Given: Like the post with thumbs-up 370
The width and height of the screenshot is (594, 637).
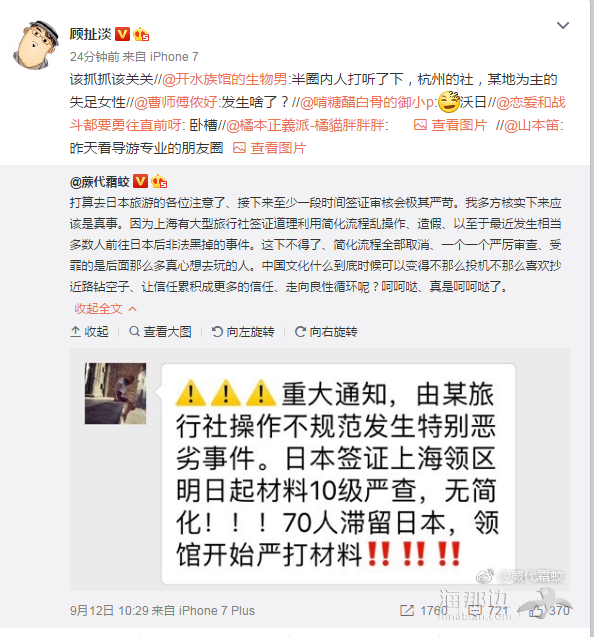Looking at the screenshot, I should click(x=549, y=610).
